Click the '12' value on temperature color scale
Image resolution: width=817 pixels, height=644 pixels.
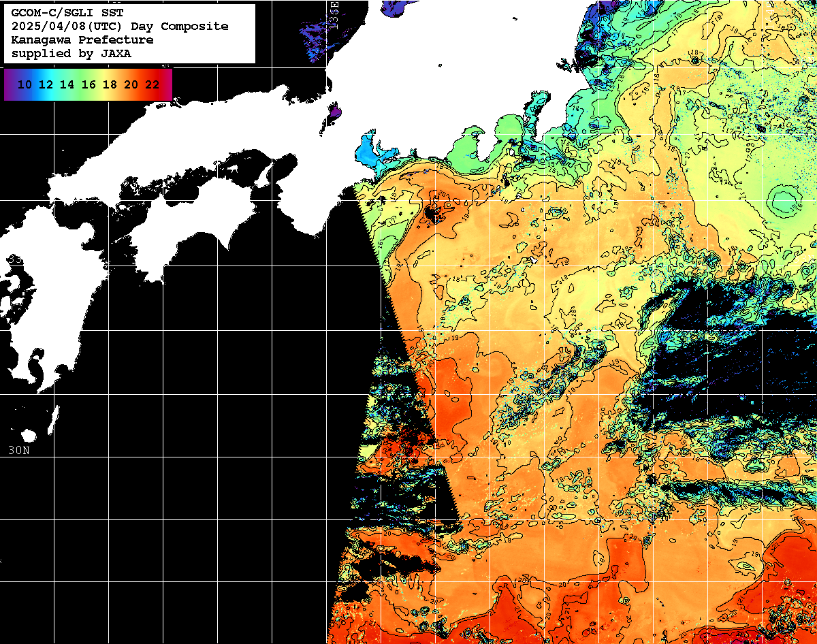[46, 84]
